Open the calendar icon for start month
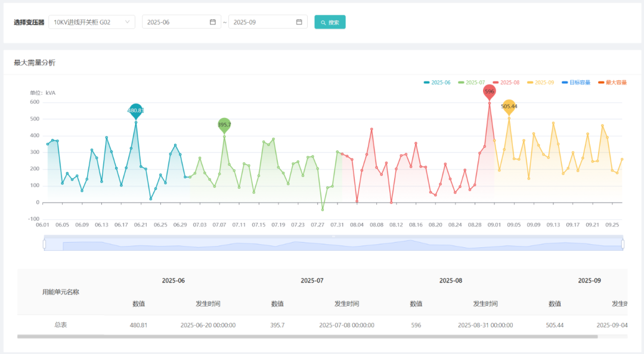 pos(213,22)
